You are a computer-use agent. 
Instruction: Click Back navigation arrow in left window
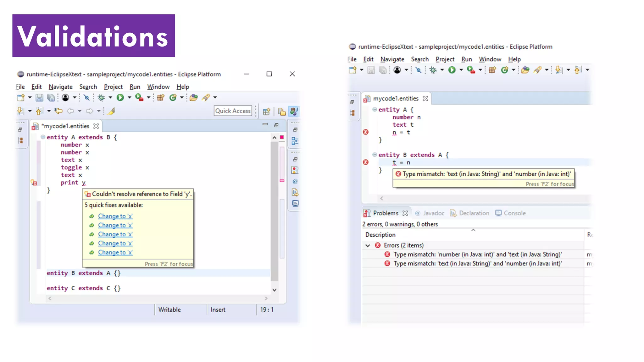click(70, 111)
